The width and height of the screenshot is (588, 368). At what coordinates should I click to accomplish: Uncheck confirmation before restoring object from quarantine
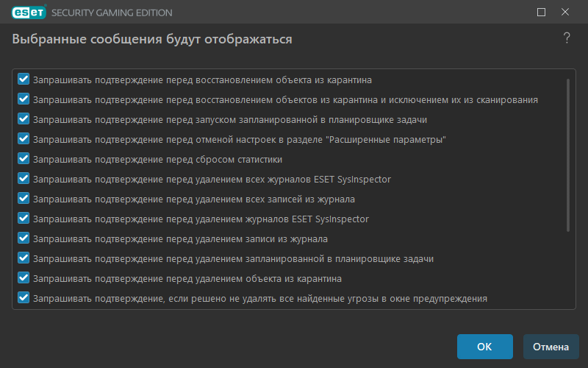pos(24,79)
